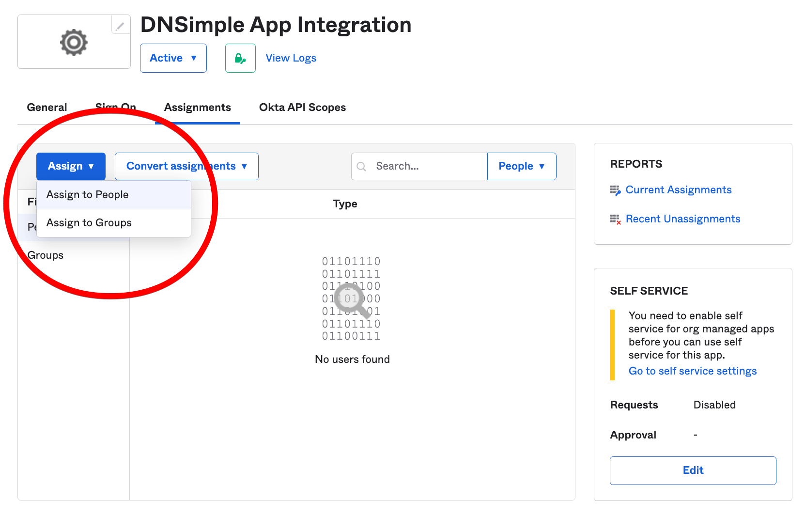Click the binary magnifier empty-state icon

352,299
